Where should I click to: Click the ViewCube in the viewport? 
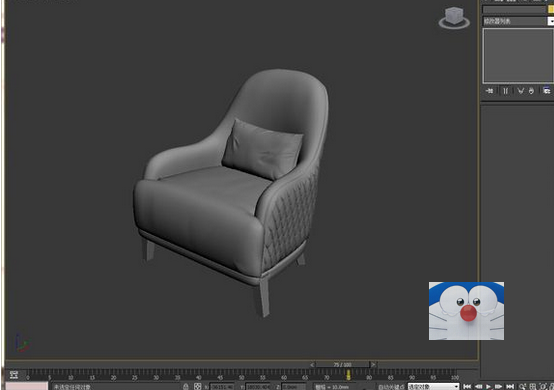[454, 18]
